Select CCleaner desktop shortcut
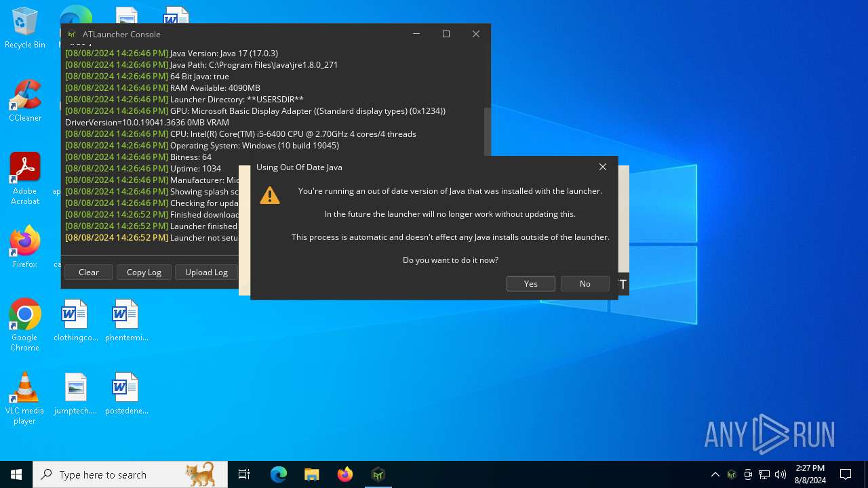Screen dimensions: 868x488 coord(25,101)
